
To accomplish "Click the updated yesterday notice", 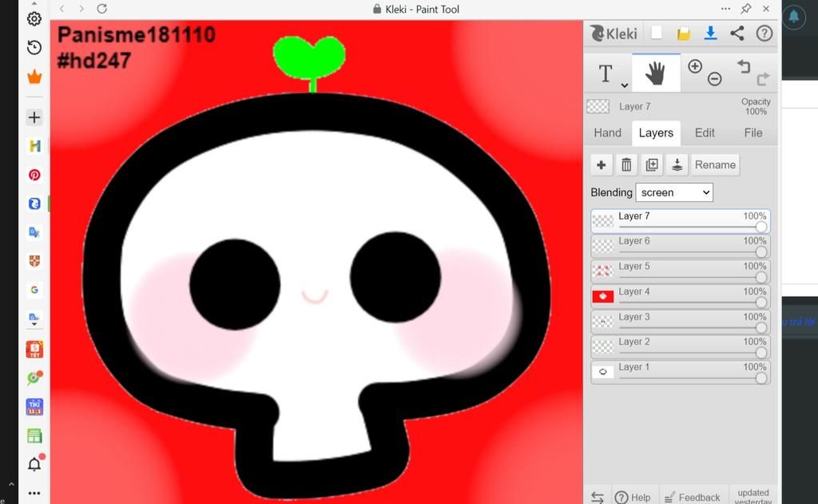I will [x=752, y=497].
